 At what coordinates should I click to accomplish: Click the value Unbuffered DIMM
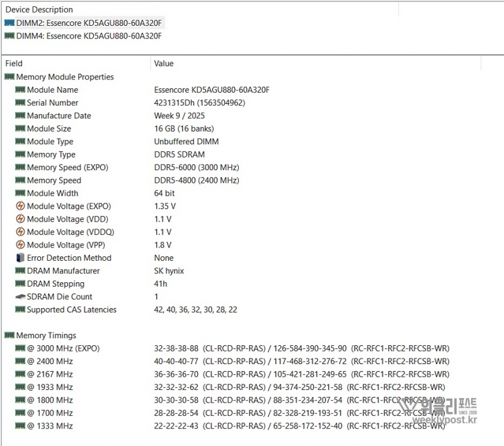coord(186,141)
